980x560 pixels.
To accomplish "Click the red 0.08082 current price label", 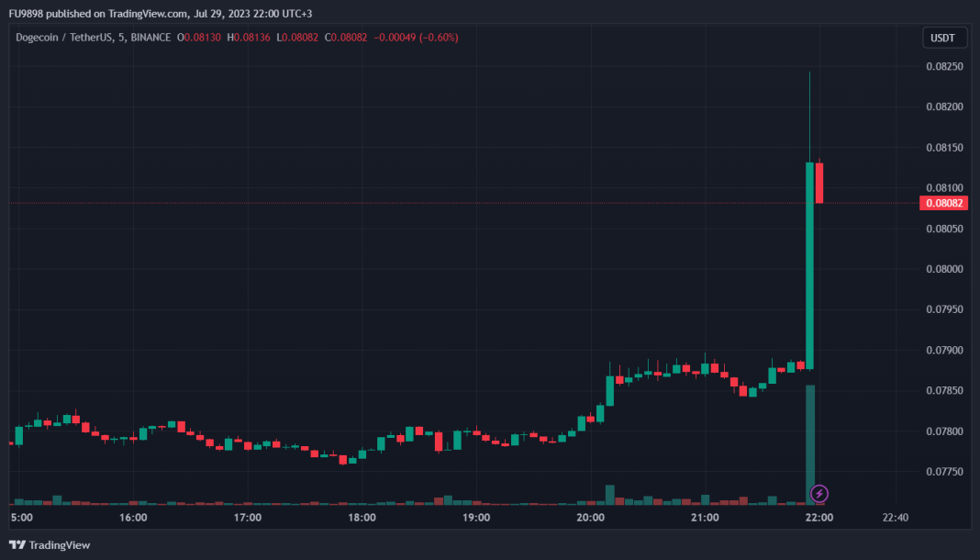I will 943,203.
